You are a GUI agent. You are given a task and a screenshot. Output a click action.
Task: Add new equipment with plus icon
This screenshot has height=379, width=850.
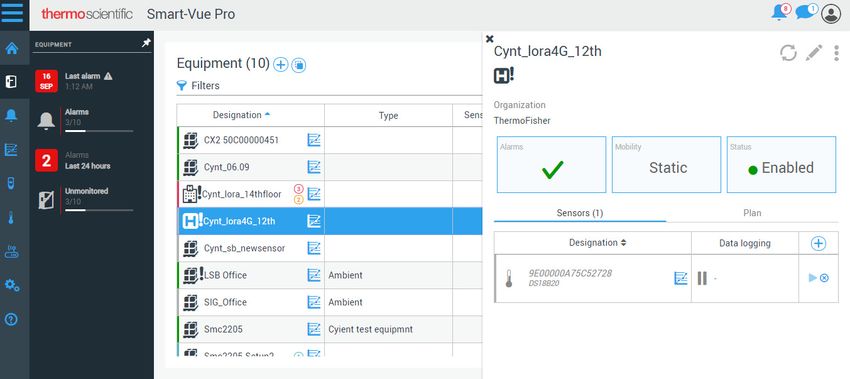coord(280,65)
